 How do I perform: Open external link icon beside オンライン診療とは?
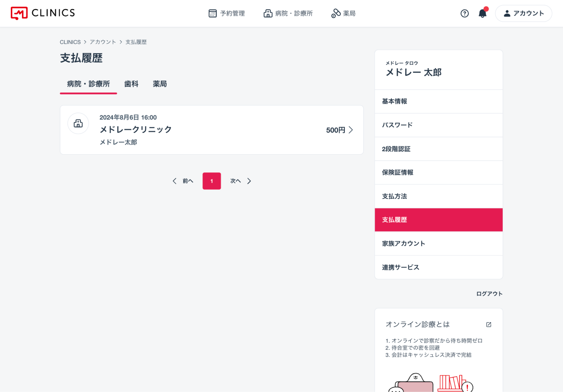pos(488,325)
